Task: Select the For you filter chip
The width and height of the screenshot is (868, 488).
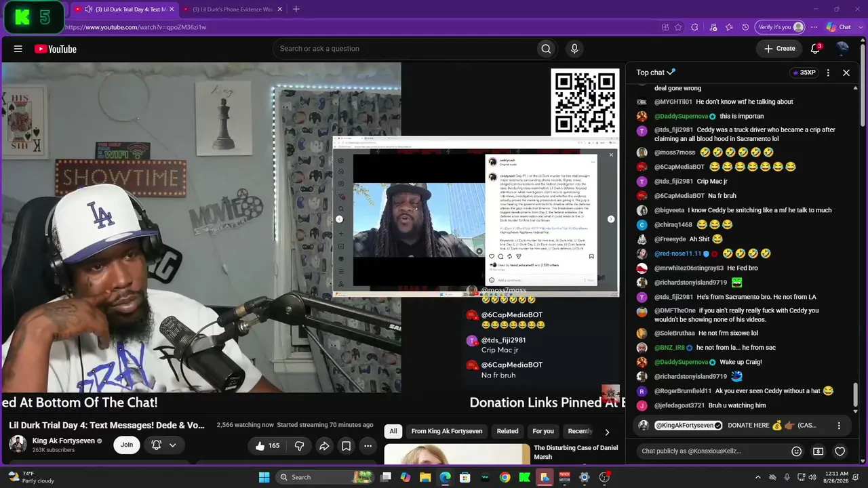Action: [543, 431]
